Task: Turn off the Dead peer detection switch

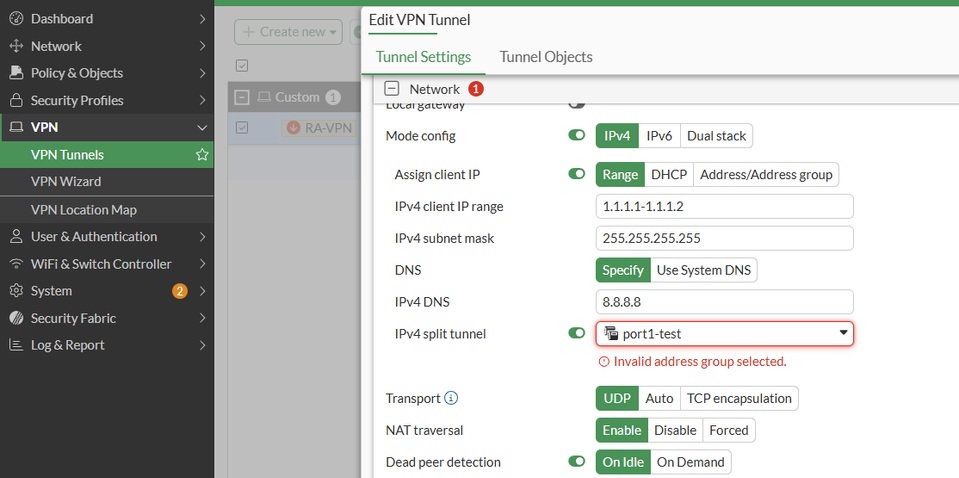Action: (x=577, y=462)
